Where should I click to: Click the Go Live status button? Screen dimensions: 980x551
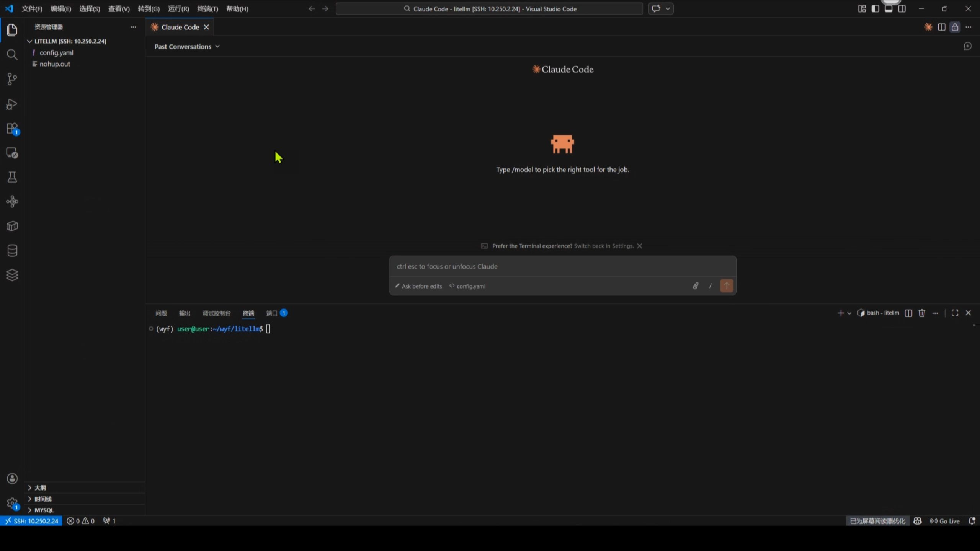pyautogui.click(x=945, y=521)
